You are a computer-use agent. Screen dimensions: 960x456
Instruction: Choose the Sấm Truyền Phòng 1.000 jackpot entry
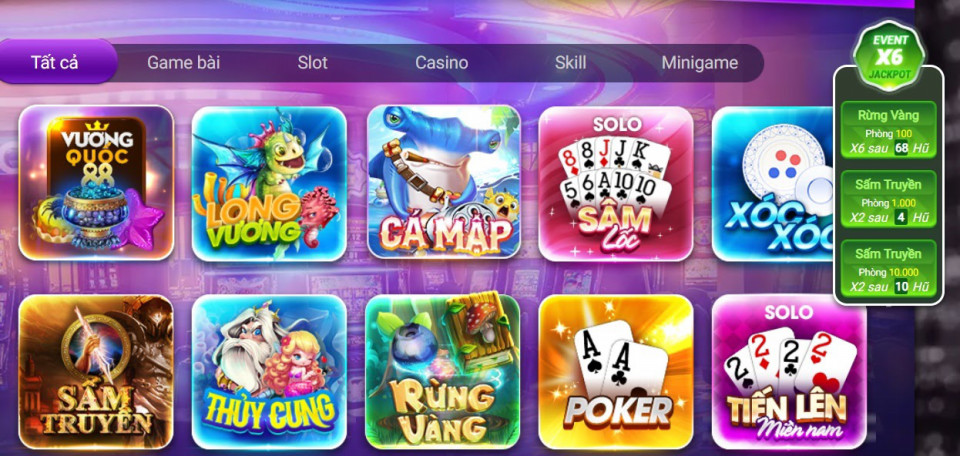888,200
